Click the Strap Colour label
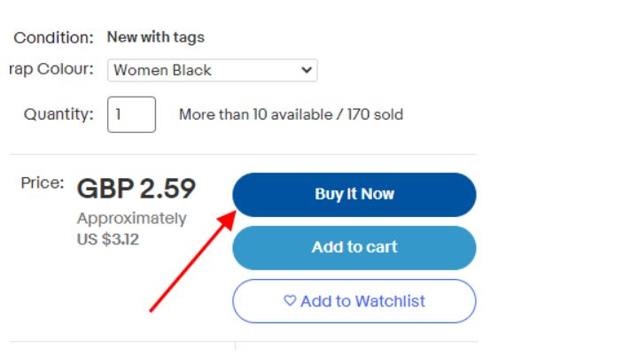 [51, 70]
